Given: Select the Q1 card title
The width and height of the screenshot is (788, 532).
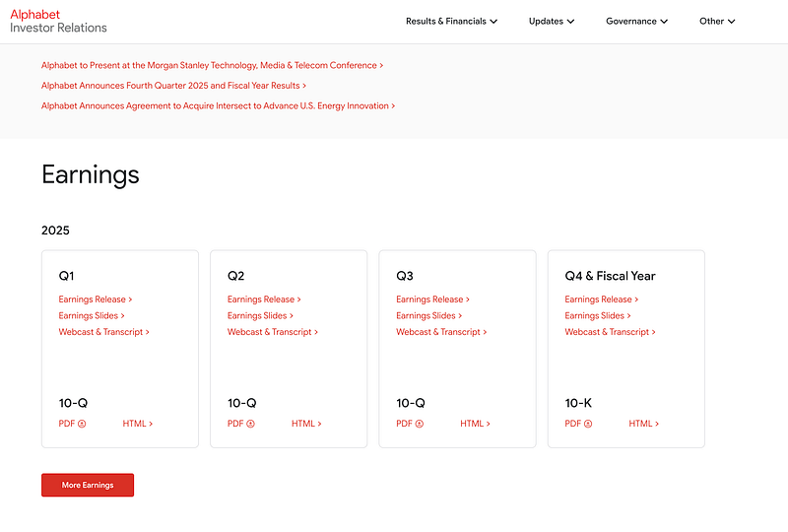Looking at the screenshot, I should pyautogui.click(x=66, y=276).
